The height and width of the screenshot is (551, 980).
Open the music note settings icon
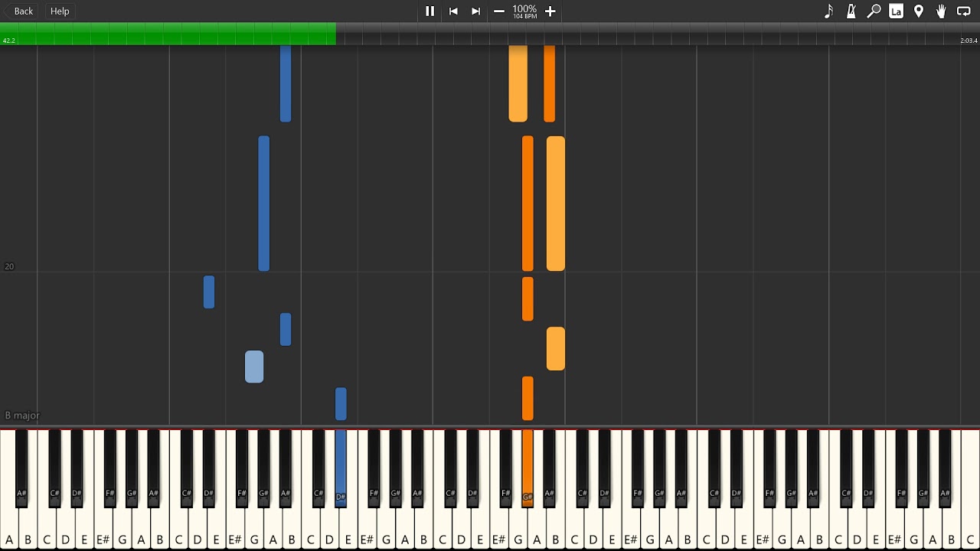coord(828,11)
